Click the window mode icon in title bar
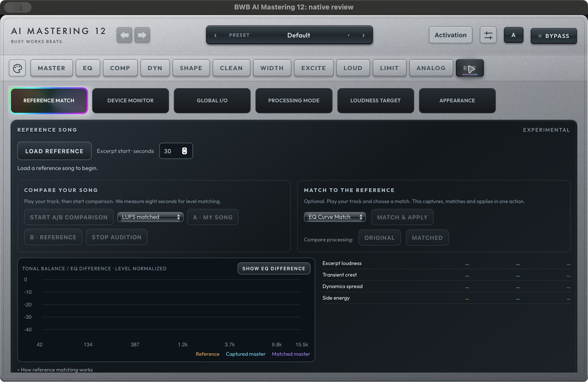588x382 pixels. pos(18,7)
